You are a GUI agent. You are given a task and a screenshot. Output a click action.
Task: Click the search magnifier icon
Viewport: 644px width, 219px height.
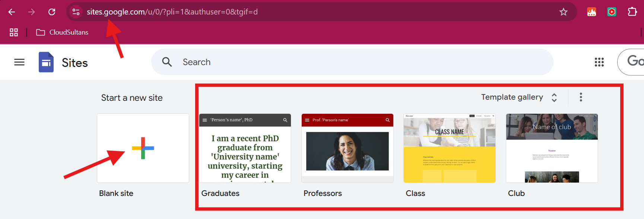pos(167,62)
